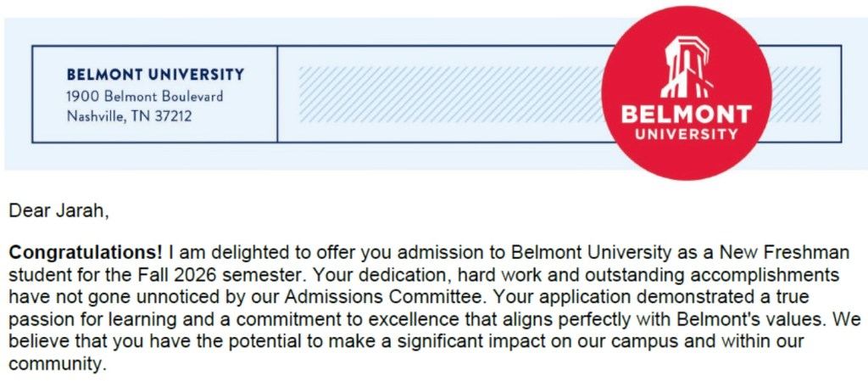Screen dimensions: 868x381
Task: Click the Dear Jarah greeting
Action: [x=58, y=211]
